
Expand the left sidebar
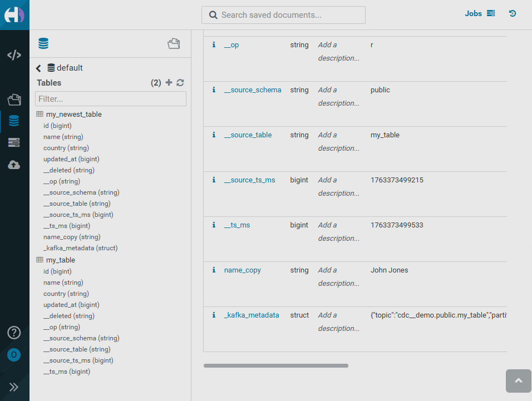tap(14, 387)
